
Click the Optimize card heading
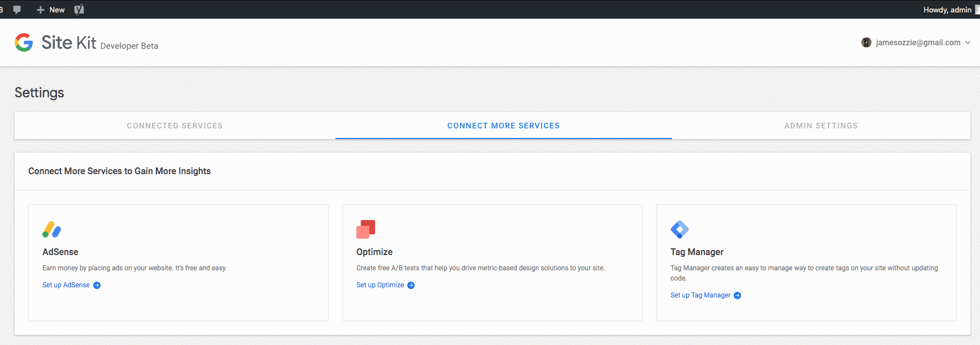[374, 252]
